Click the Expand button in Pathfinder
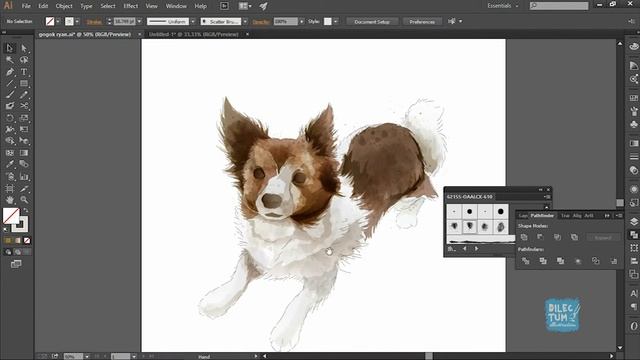The height and width of the screenshot is (360, 640). (603, 238)
